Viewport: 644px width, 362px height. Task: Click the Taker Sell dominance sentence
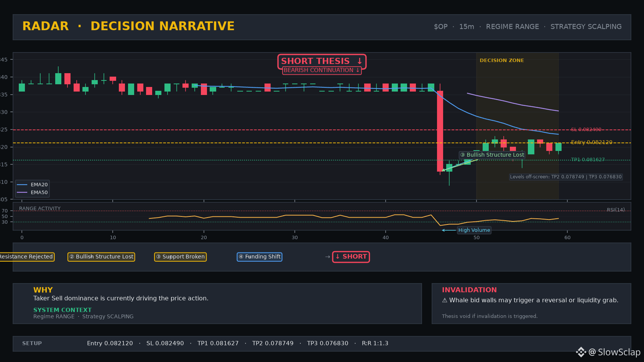(x=121, y=298)
